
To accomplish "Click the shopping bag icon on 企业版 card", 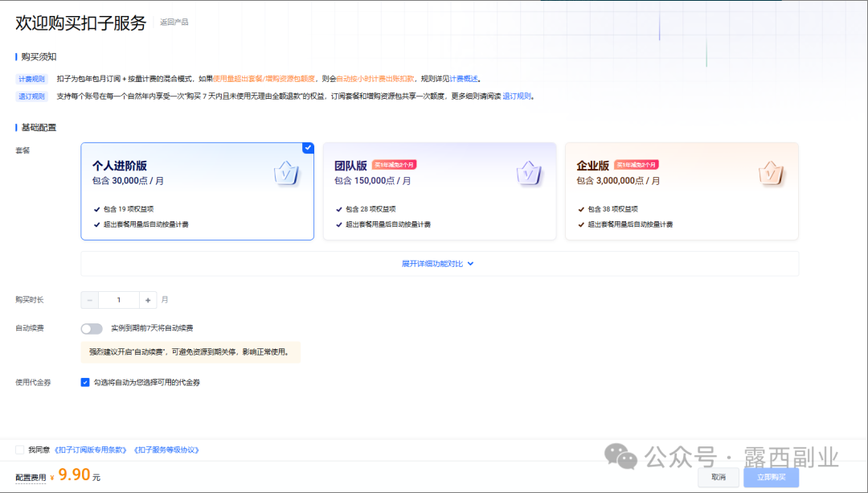I will [772, 173].
